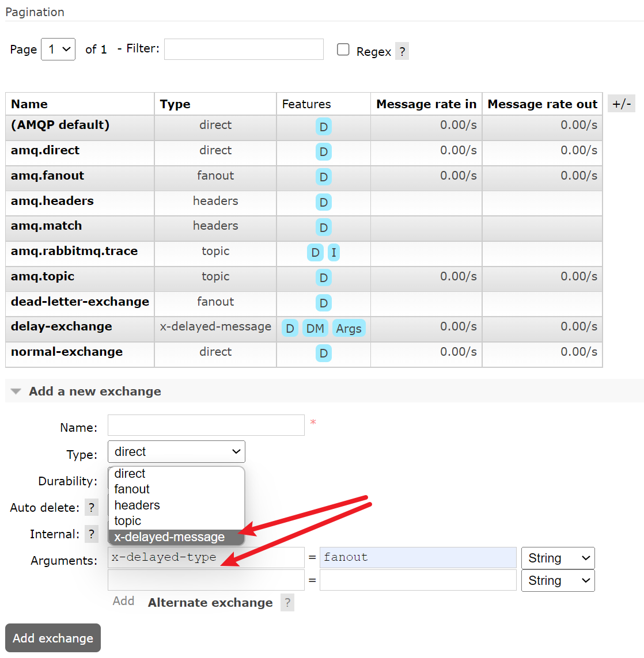Sort by Message rate in header
644x658 pixels.
tap(426, 104)
